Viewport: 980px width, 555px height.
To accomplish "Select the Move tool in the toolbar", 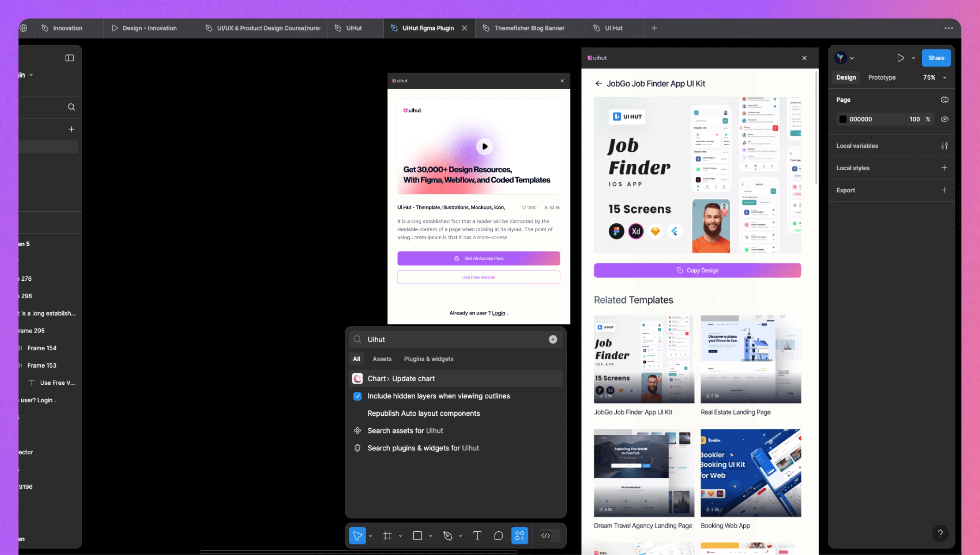I will tap(357, 536).
